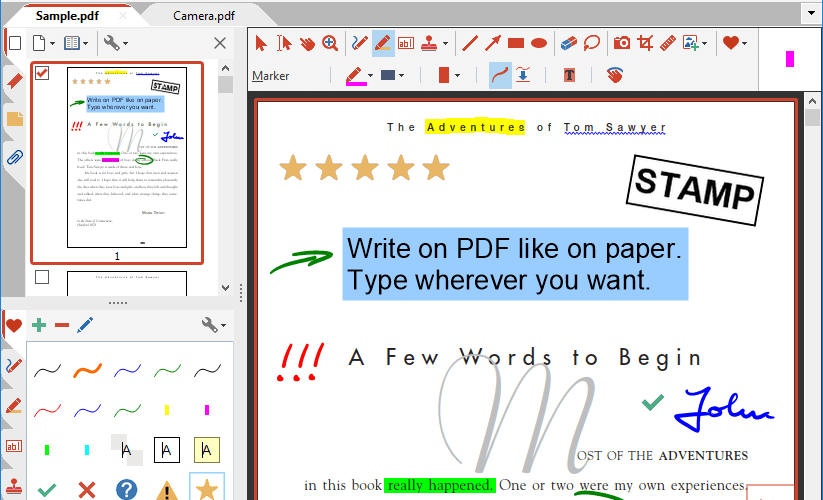
Task: Select the Measure ruler tool
Action: click(668, 43)
